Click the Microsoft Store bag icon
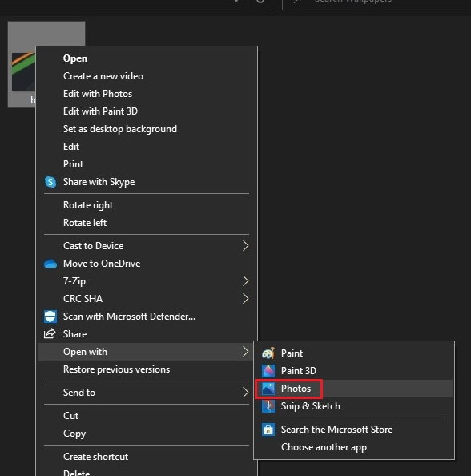This screenshot has height=476, width=471. pos(268,430)
